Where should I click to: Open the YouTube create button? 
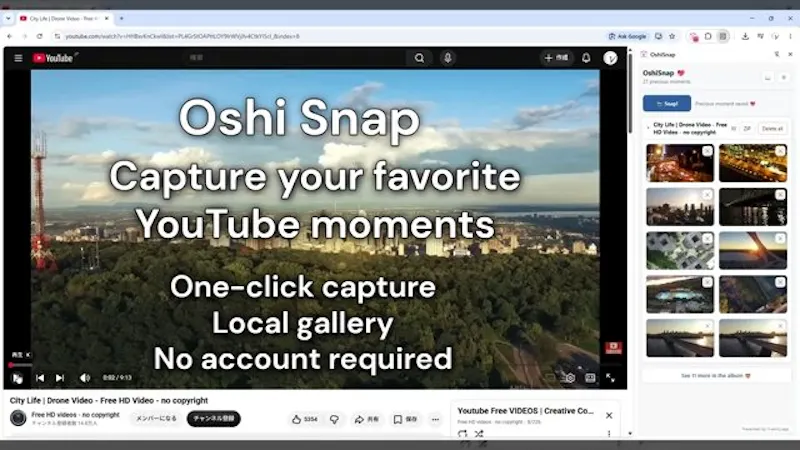click(557, 58)
